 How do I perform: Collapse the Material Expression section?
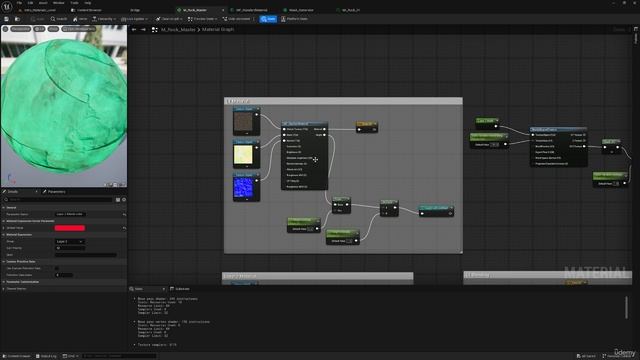point(4,235)
